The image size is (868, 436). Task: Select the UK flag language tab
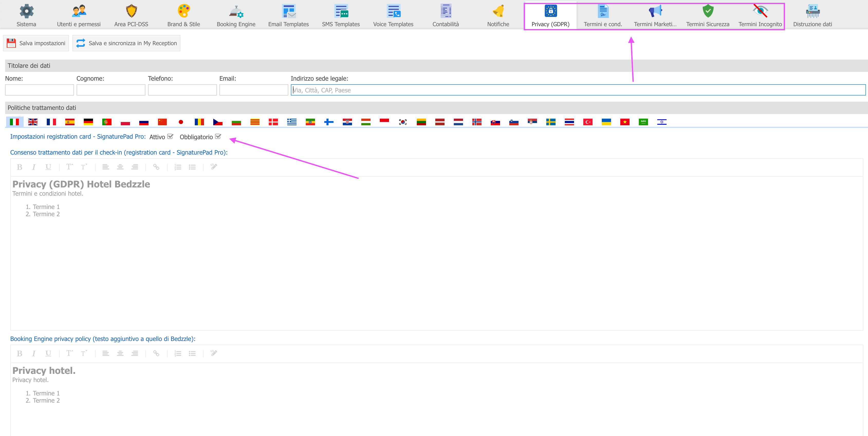coord(33,122)
